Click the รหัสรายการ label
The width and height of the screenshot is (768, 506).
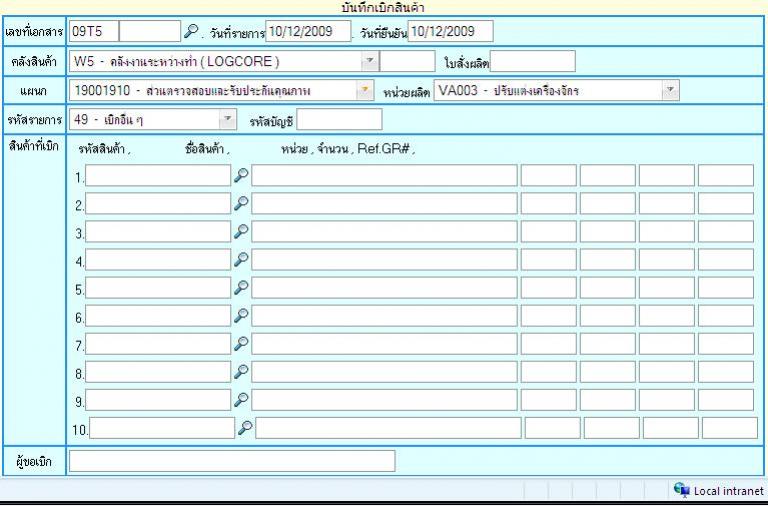pyautogui.click(x=34, y=120)
